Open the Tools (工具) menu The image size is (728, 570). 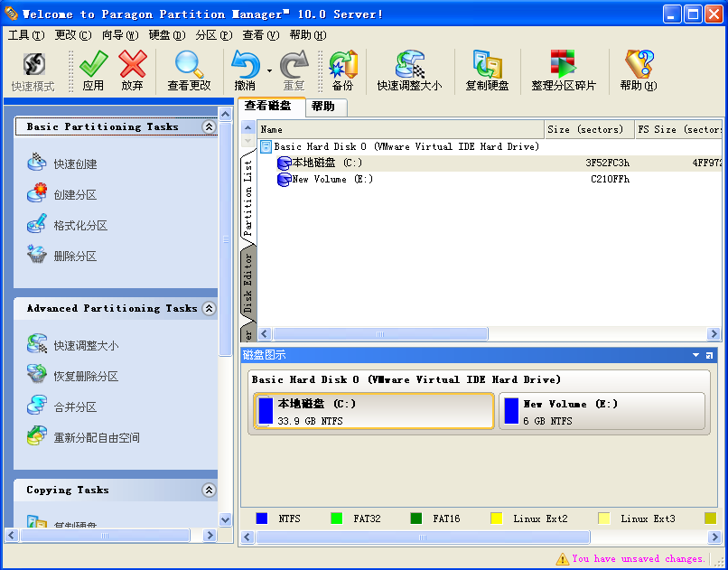pyautogui.click(x=26, y=35)
